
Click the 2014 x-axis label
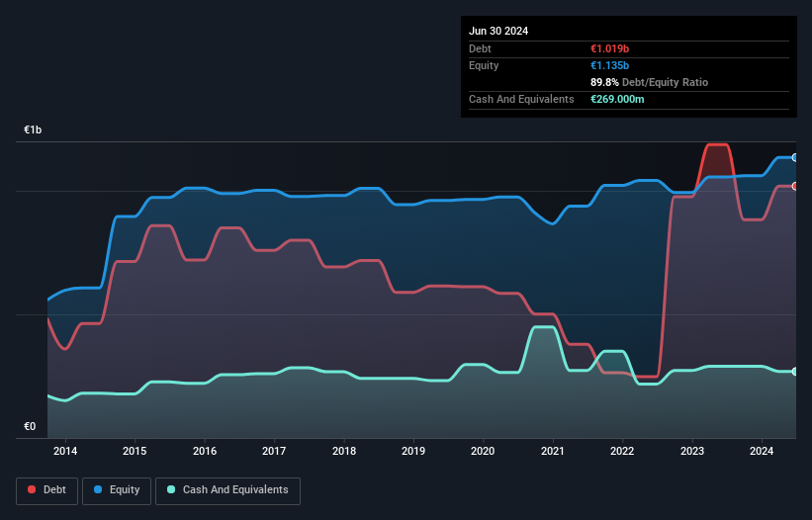coord(65,451)
